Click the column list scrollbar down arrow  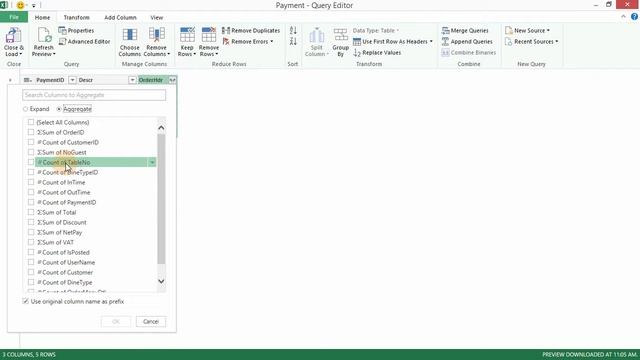coord(161,281)
